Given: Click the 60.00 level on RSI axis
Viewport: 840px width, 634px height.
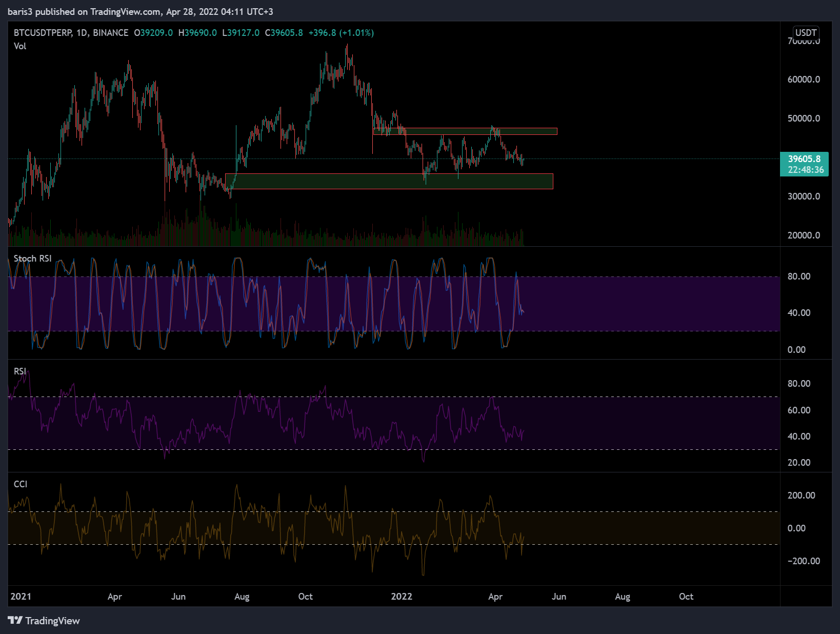Looking at the screenshot, I should 799,410.
